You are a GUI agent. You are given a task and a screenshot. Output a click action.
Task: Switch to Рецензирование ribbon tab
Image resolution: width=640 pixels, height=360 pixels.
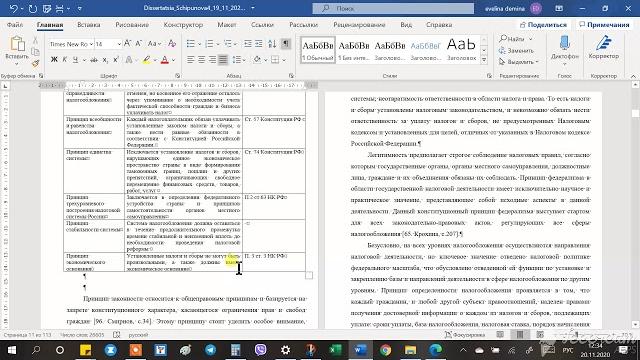(x=359, y=24)
